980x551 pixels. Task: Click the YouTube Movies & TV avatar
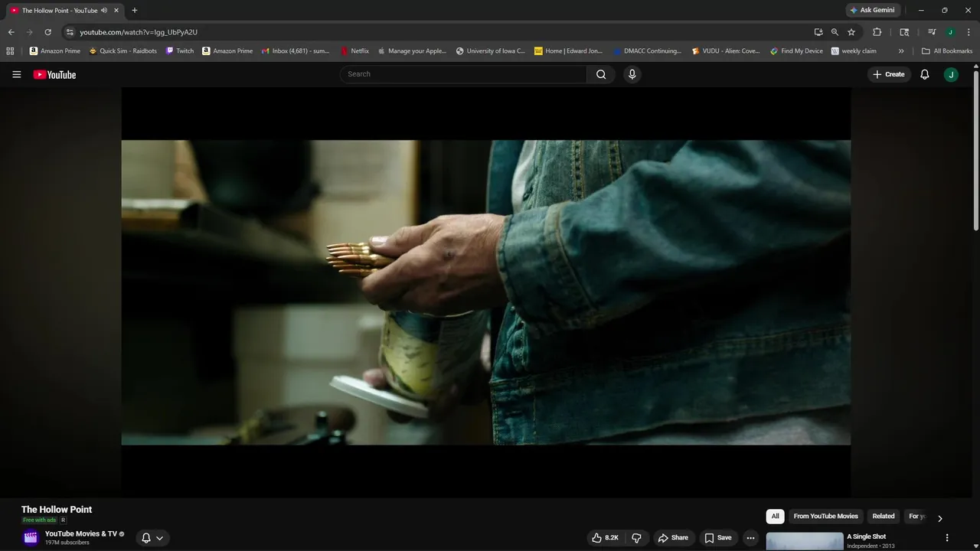31,537
